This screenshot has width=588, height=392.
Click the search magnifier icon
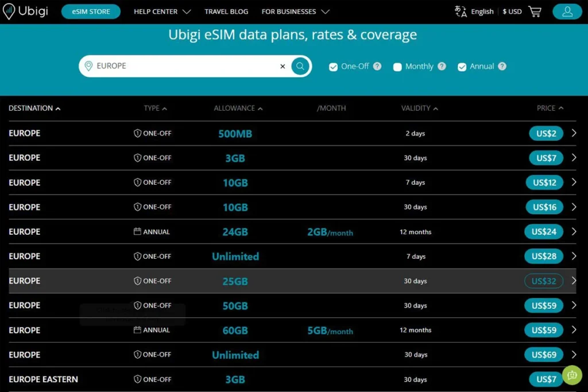coord(300,66)
